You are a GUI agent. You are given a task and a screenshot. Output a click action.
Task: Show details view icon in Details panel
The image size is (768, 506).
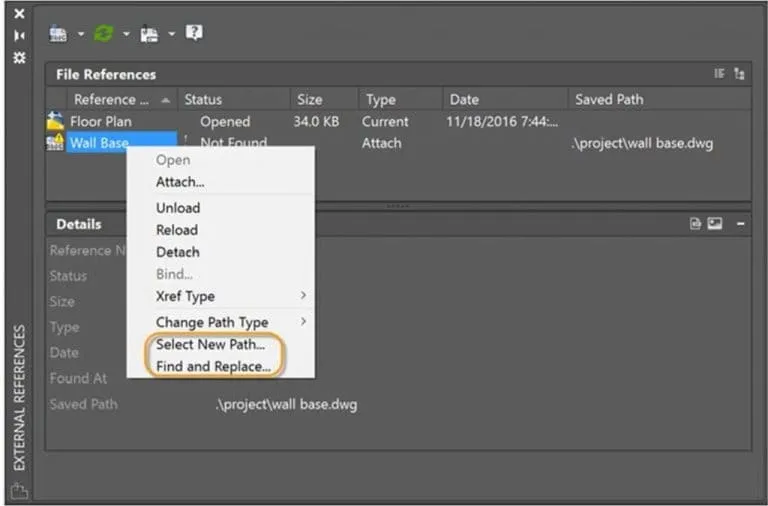pos(695,224)
